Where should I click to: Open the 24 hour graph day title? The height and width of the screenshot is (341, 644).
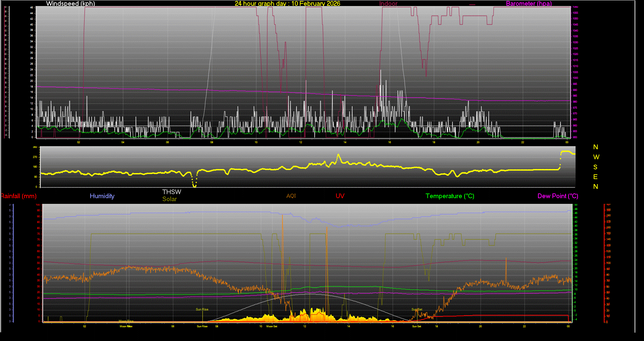coord(287,4)
